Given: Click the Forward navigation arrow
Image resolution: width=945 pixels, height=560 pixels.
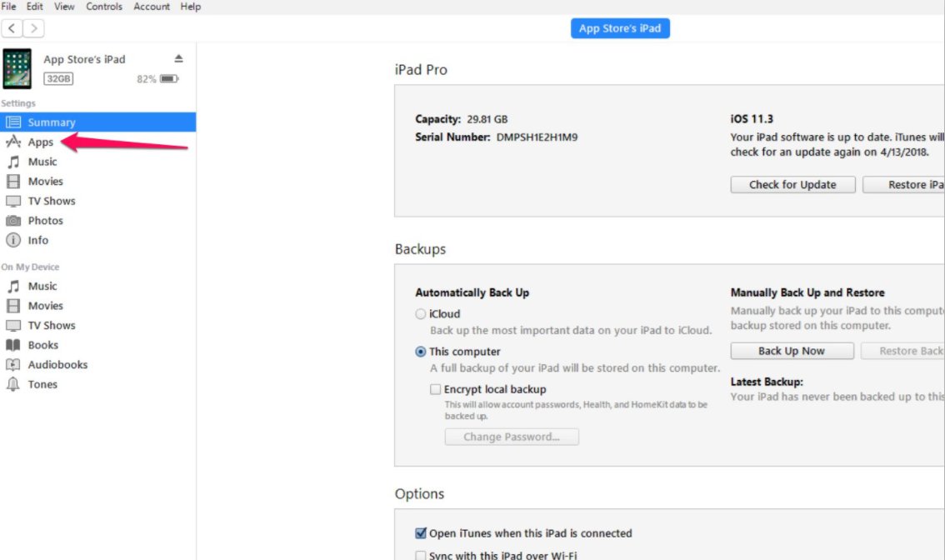Looking at the screenshot, I should click(x=33, y=28).
